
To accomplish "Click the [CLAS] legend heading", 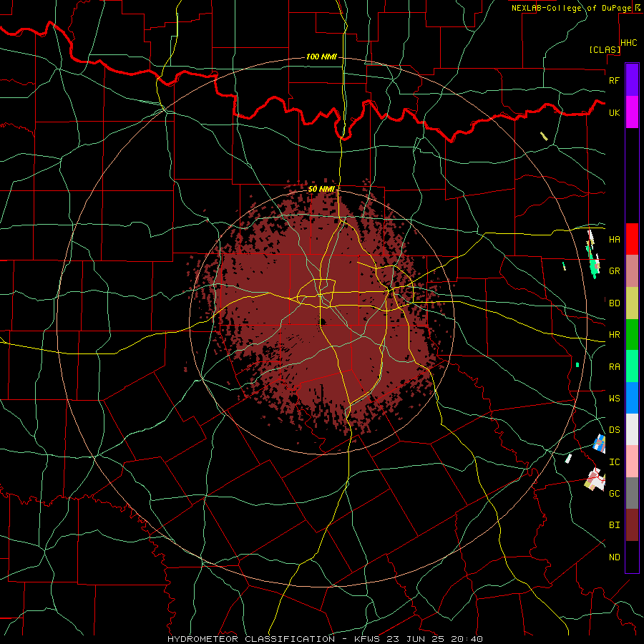I will (x=605, y=49).
